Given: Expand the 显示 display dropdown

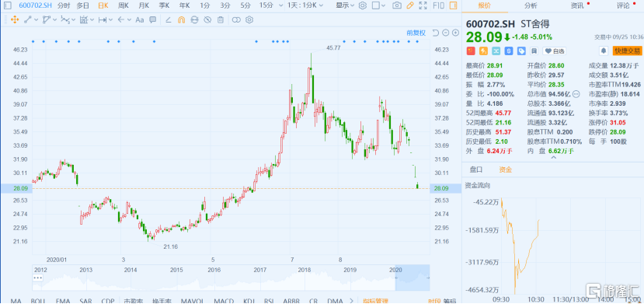Looking at the screenshot, I should [346, 5].
